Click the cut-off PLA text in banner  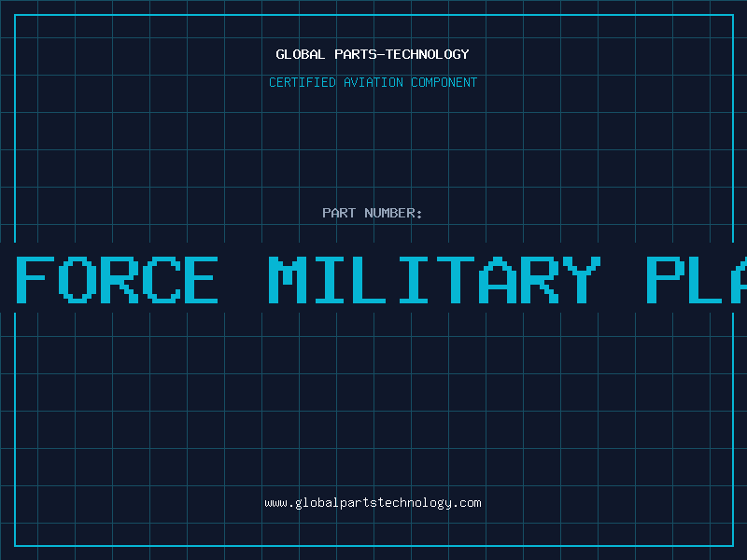pos(696,279)
